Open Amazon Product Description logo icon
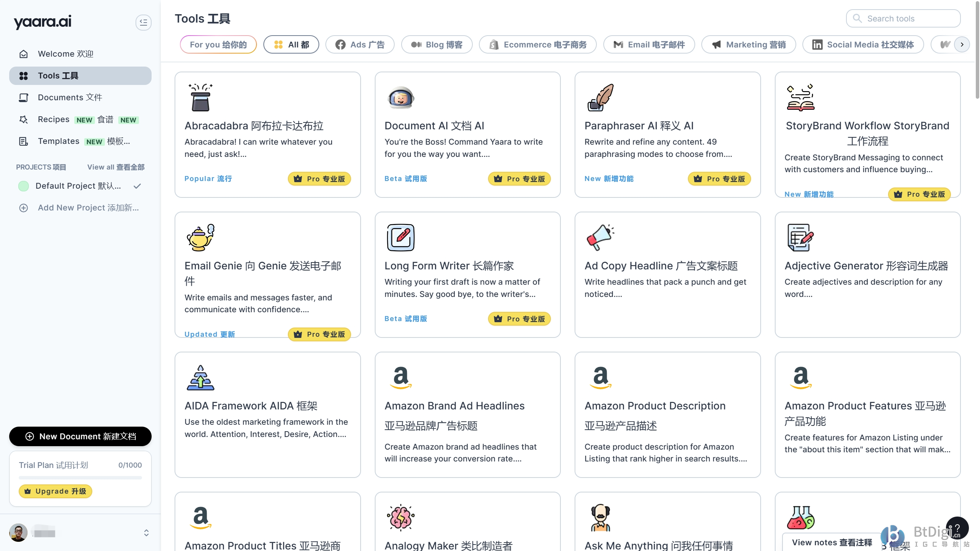980x551 pixels. [x=601, y=377]
